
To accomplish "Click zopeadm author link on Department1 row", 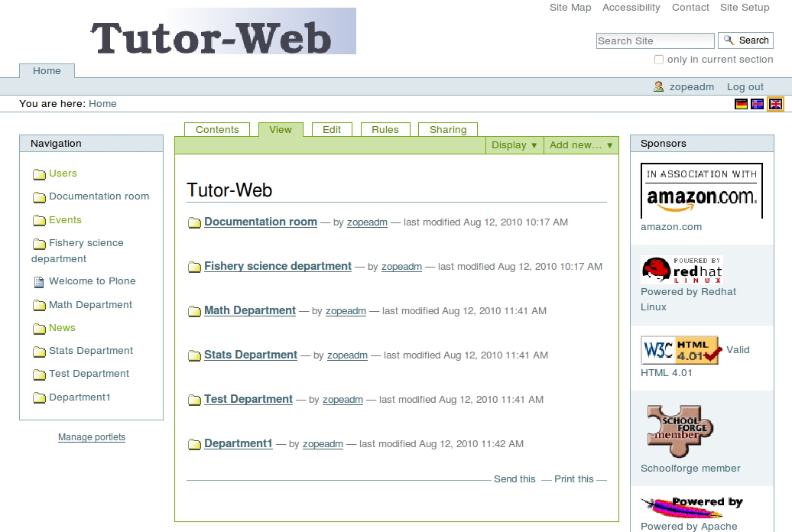I will click(323, 444).
